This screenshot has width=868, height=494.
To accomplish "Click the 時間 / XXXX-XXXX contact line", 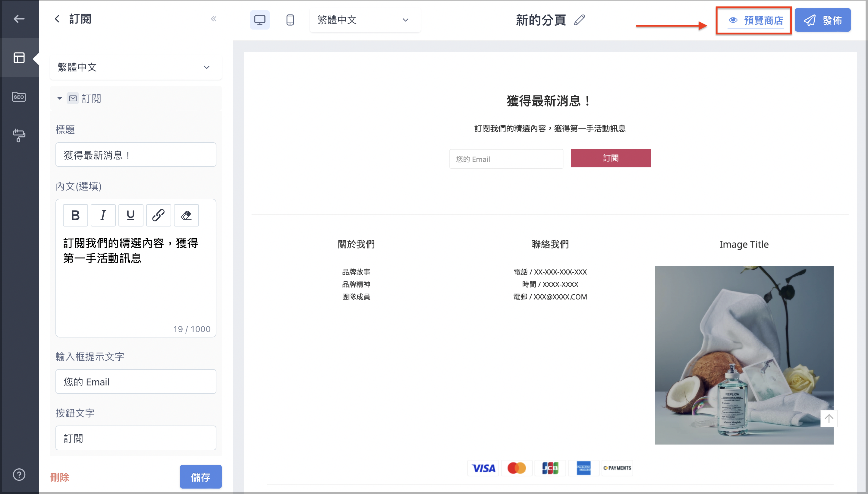I will [550, 284].
